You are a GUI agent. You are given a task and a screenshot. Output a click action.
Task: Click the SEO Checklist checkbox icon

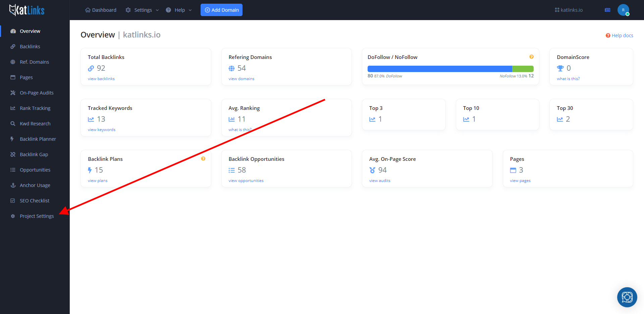[13, 201]
